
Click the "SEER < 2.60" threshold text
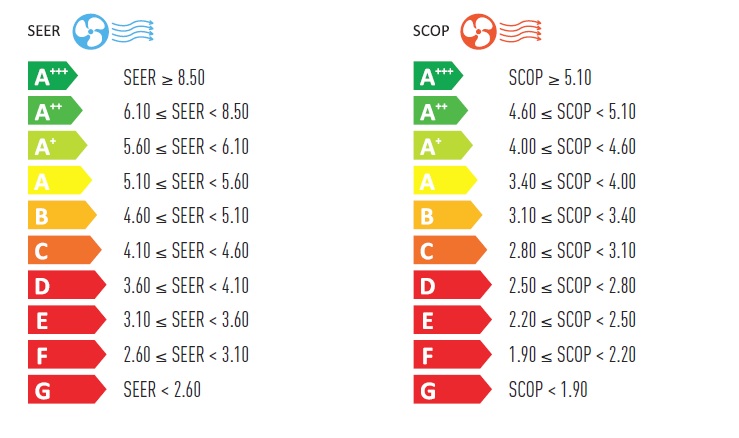[162, 389]
